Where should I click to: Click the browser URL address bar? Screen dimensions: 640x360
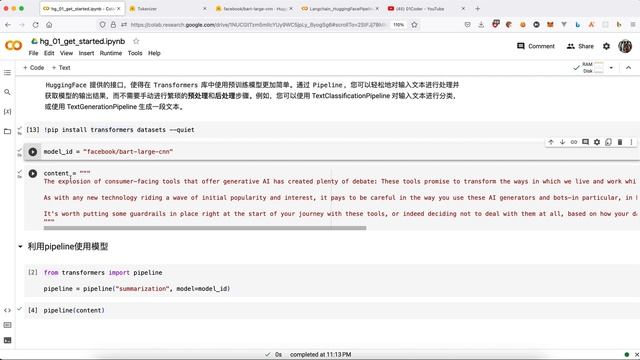tap(257, 25)
